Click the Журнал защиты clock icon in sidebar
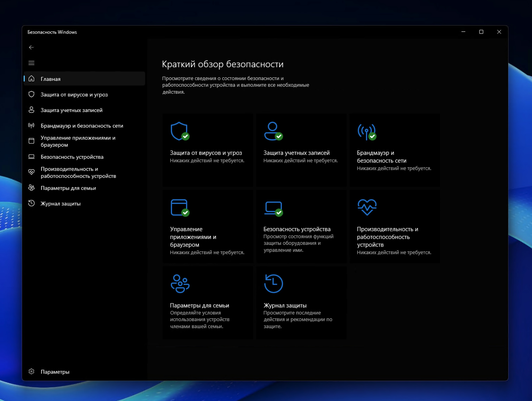 [31, 203]
